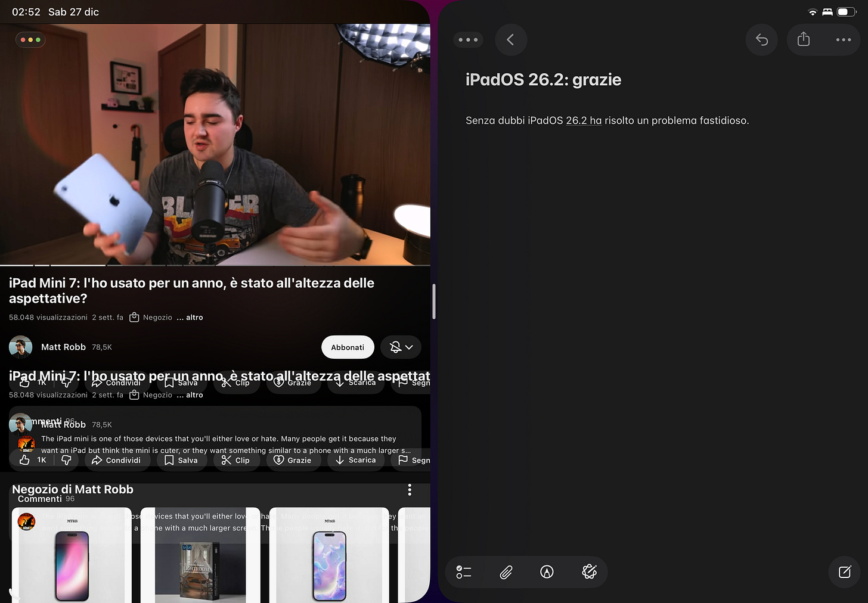Open the notification bell dropdown
The image size is (868, 603).
400,347
